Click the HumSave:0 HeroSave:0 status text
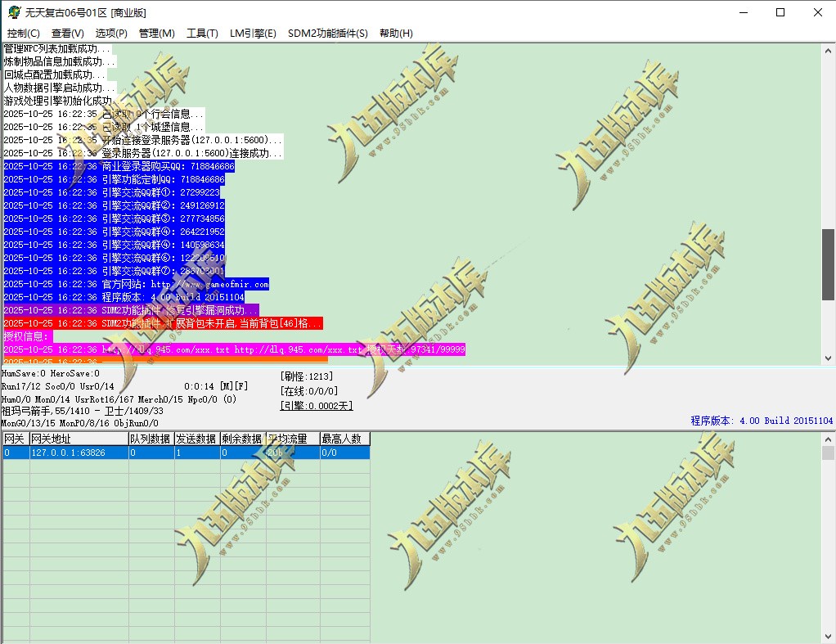Screen dimensions: 836x644 tap(51, 373)
